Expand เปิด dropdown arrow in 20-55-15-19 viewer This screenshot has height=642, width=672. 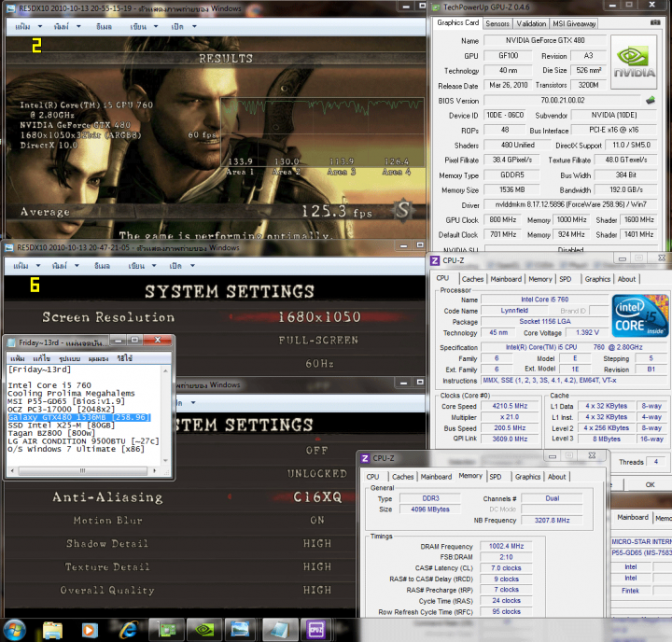click(x=194, y=26)
